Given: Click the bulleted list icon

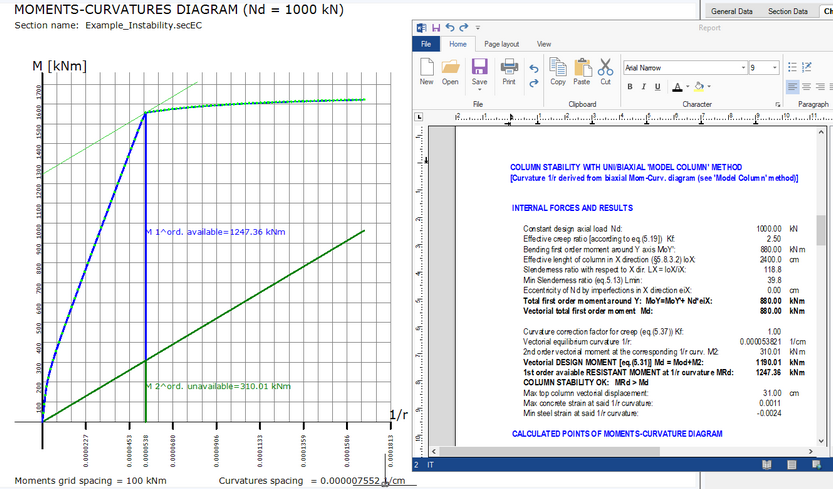Looking at the screenshot, I should pos(792,67).
